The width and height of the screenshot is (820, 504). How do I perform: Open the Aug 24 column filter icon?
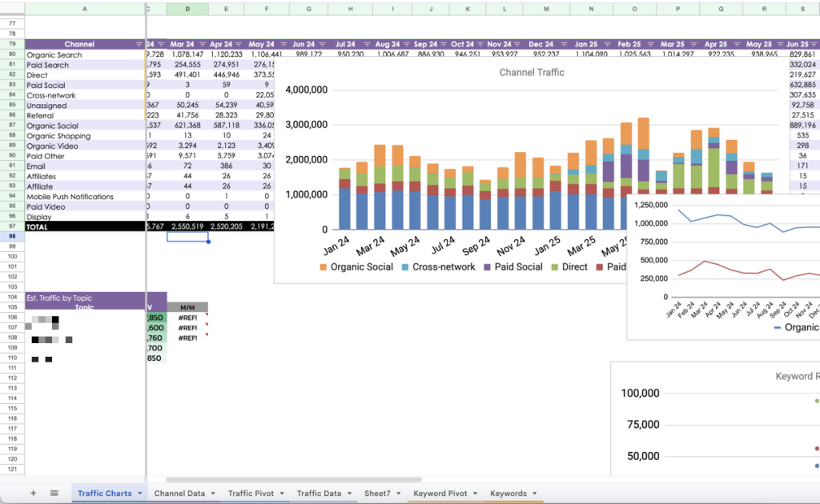[405, 45]
